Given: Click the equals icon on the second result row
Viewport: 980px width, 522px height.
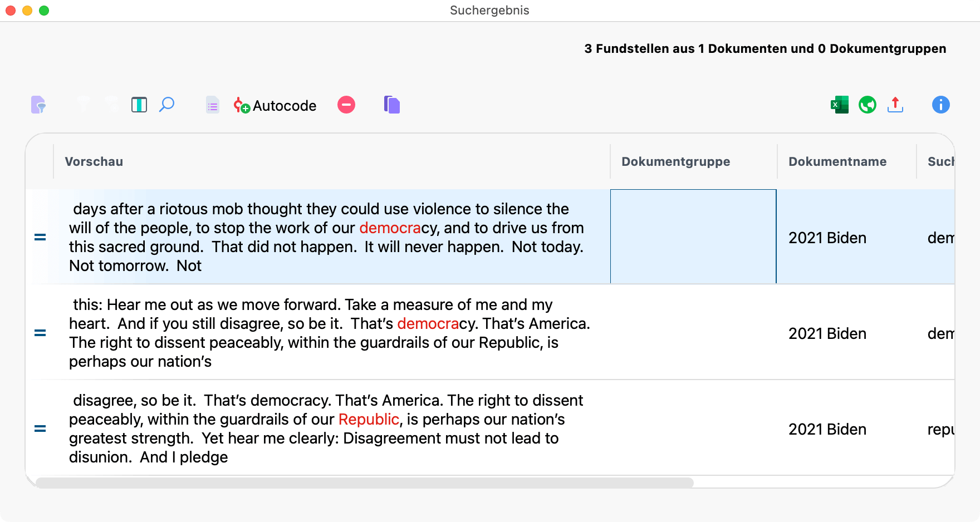Looking at the screenshot, I should [40, 333].
